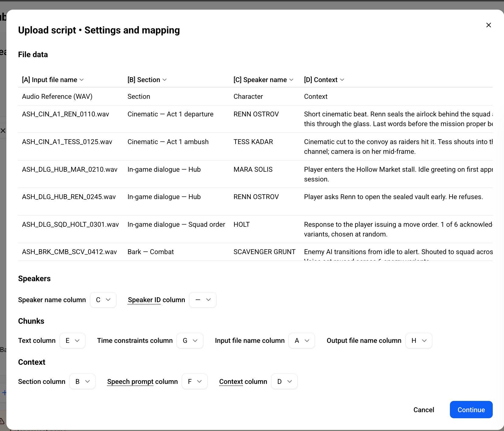Click the Hollow Market stall context cell
This screenshot has width=504, height=431.
(398, 174)
